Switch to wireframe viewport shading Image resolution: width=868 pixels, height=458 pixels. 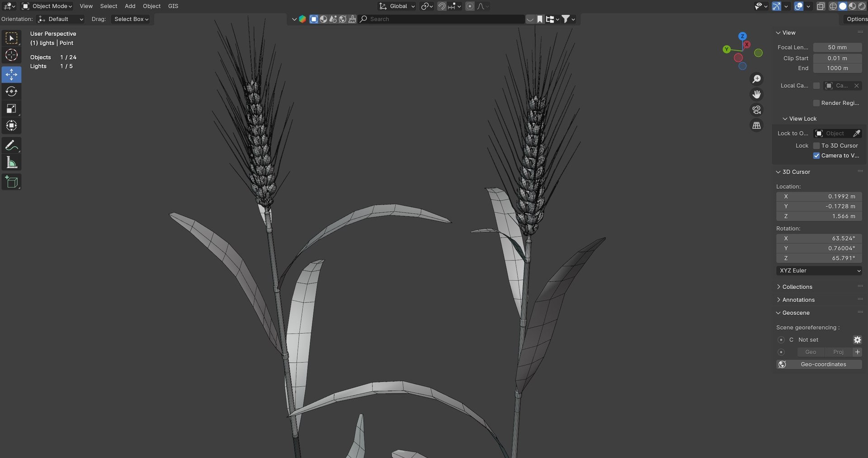(x=833, y=6)
